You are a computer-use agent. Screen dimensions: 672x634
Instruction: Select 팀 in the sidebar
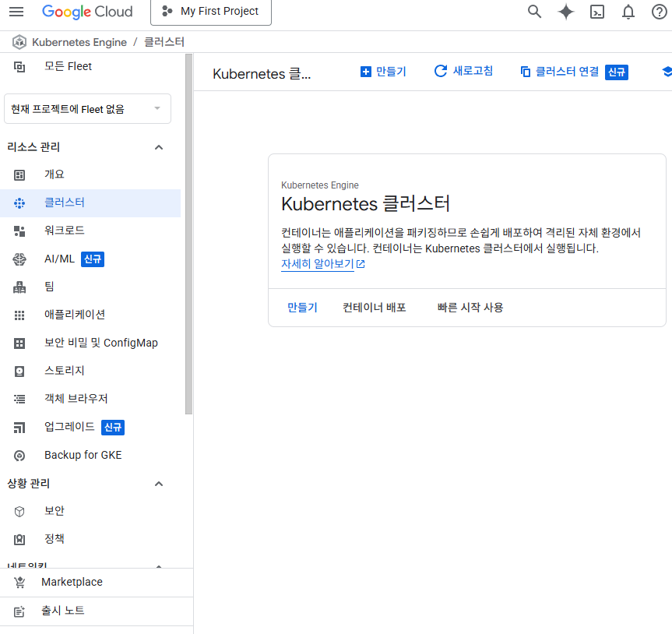(x=90, y=287)
